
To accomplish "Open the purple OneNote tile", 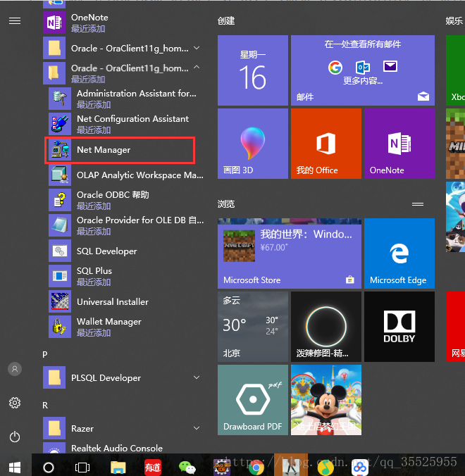I will [399, 144].
